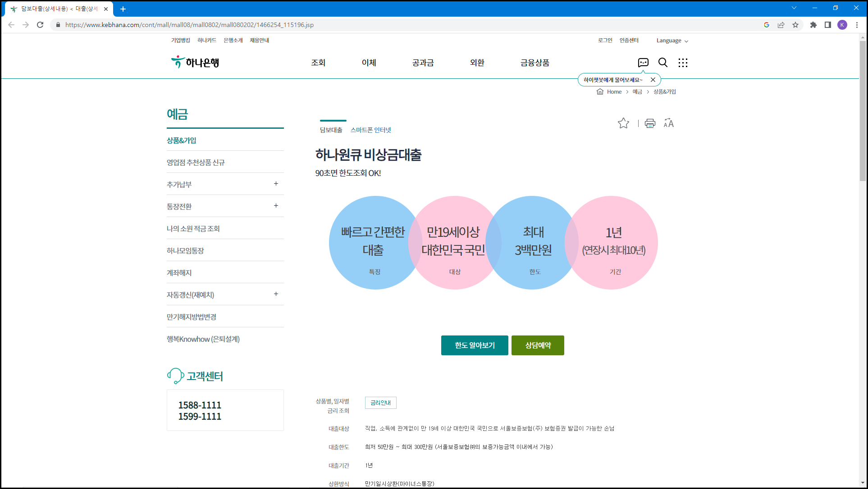Add page to favorites star icon

pos(623,123)
